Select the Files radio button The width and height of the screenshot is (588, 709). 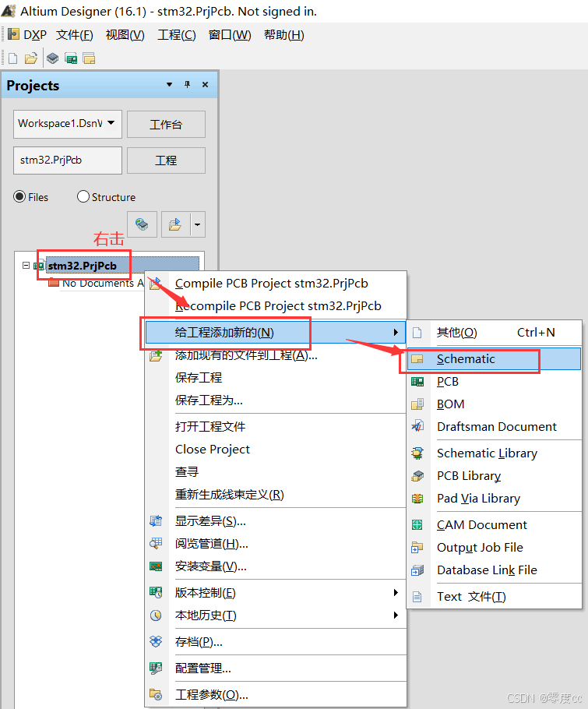[x=19, y=196]
